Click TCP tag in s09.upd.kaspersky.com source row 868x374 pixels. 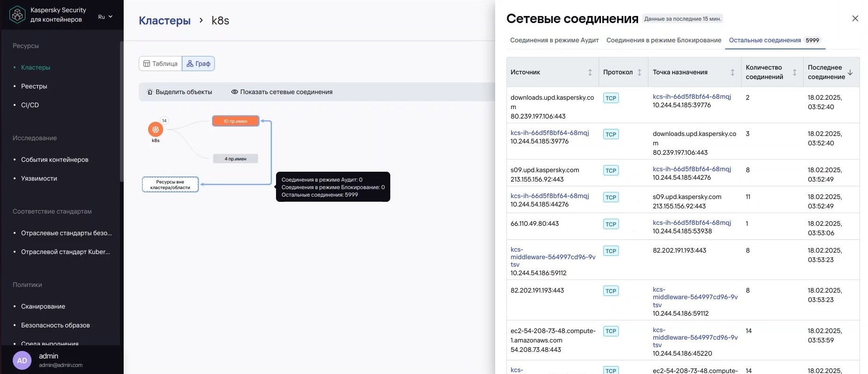point(611,171)
